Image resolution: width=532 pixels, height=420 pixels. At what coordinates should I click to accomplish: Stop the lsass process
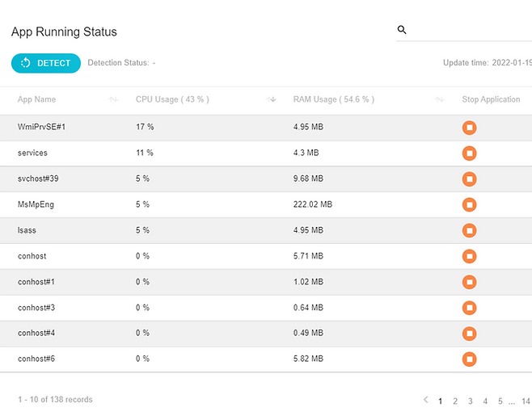(469, 230)
